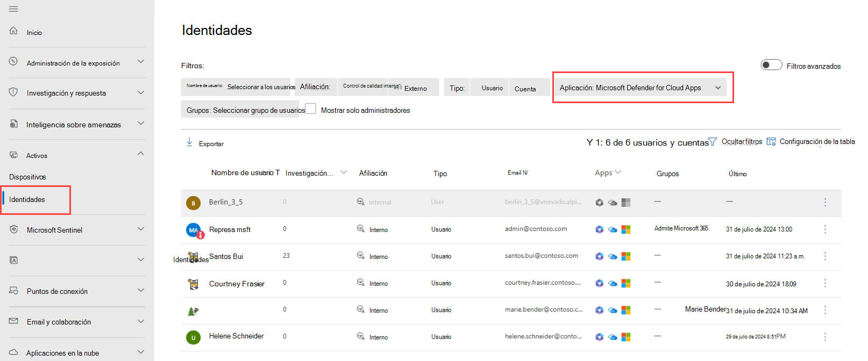Click the Email y colaboración envelope icon
This screenshot has height=361, width=868.
(13, 321)
